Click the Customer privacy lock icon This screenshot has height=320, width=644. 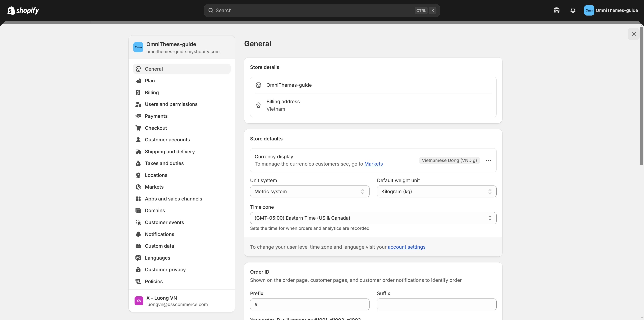[138, 270]
